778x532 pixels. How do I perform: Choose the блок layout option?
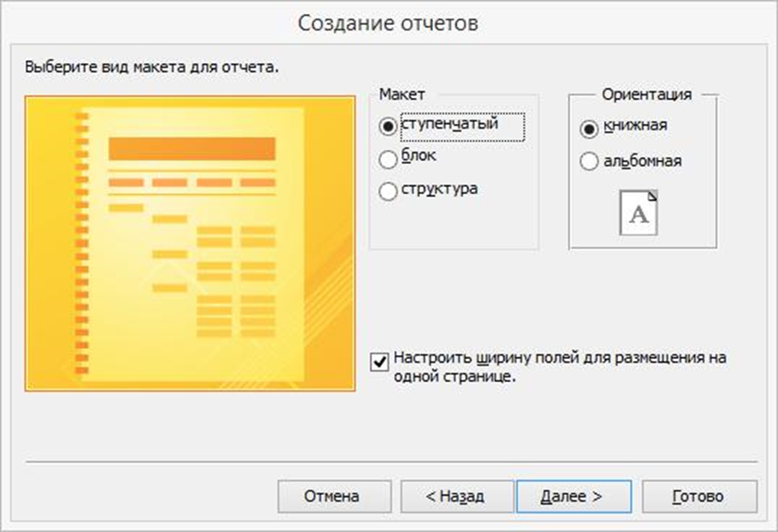[x=388, y=159]
